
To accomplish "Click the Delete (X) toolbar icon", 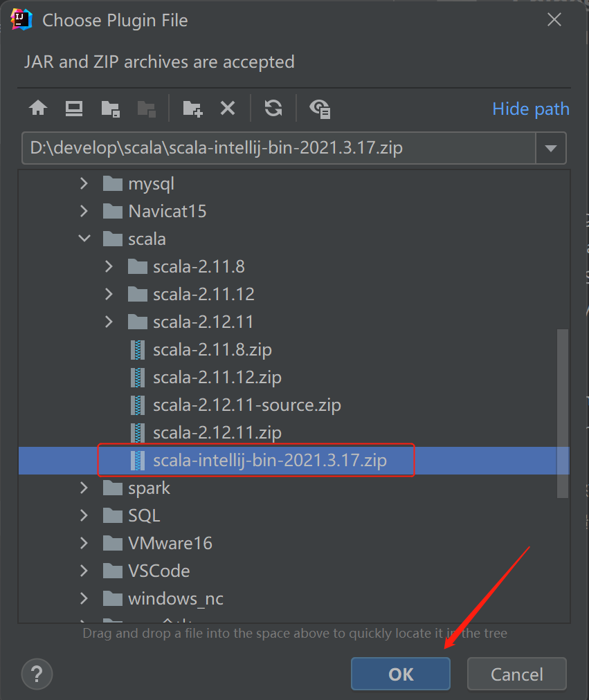I will point(228,108).
